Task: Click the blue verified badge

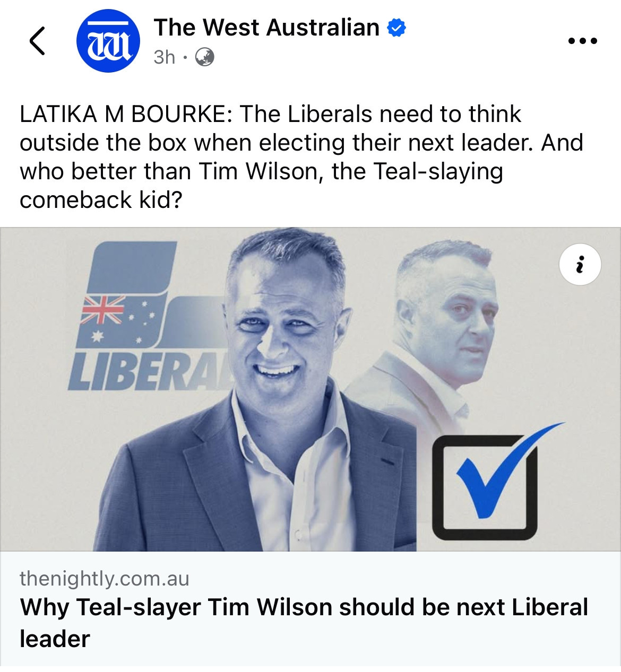Action: [x=396, y=28]
